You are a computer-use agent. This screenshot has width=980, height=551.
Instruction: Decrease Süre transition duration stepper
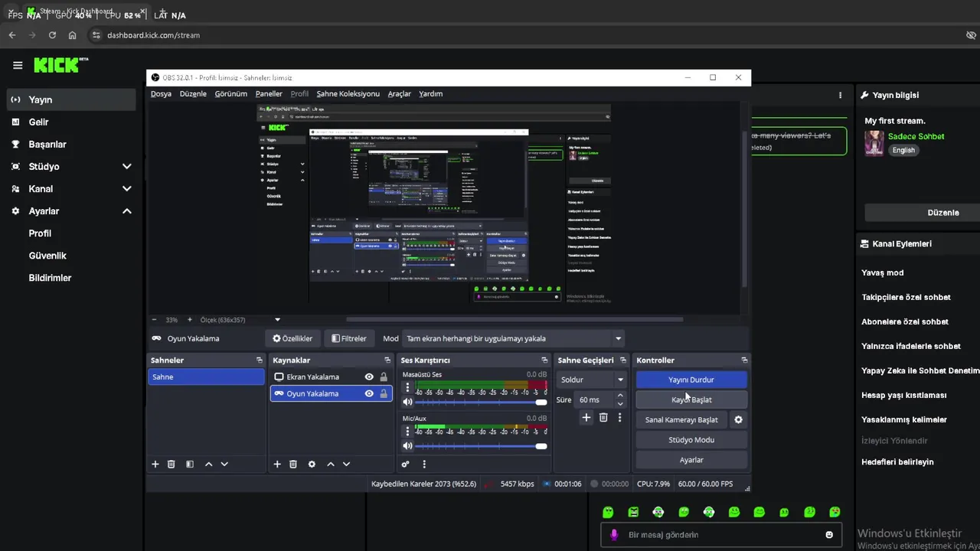(x=620, y=403)
